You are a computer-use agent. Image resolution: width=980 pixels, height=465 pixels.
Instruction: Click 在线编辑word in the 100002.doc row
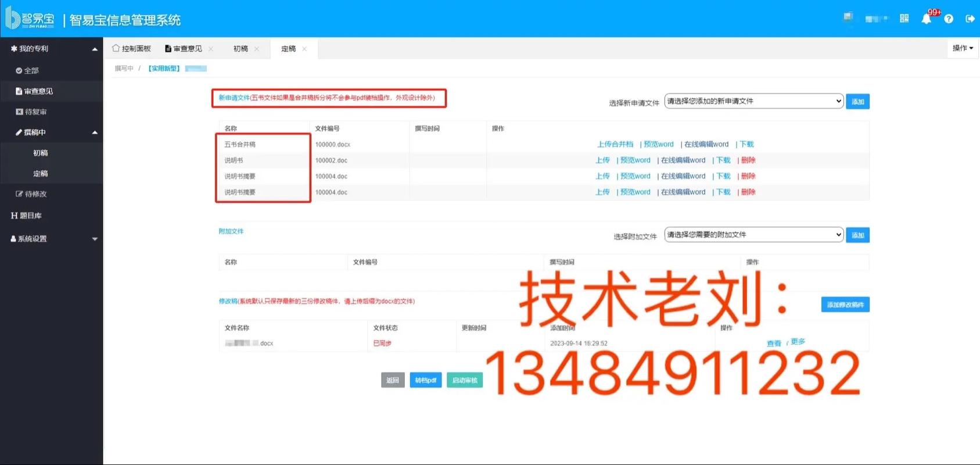click(683, 160)
